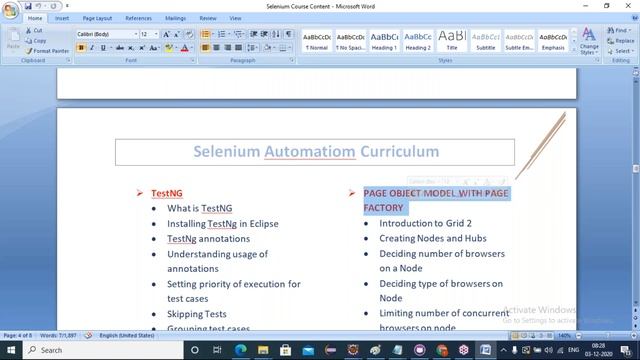This screenshot has height=360, width=640.
Task: Toggle Italic formatting
Action: coord(92,48)
